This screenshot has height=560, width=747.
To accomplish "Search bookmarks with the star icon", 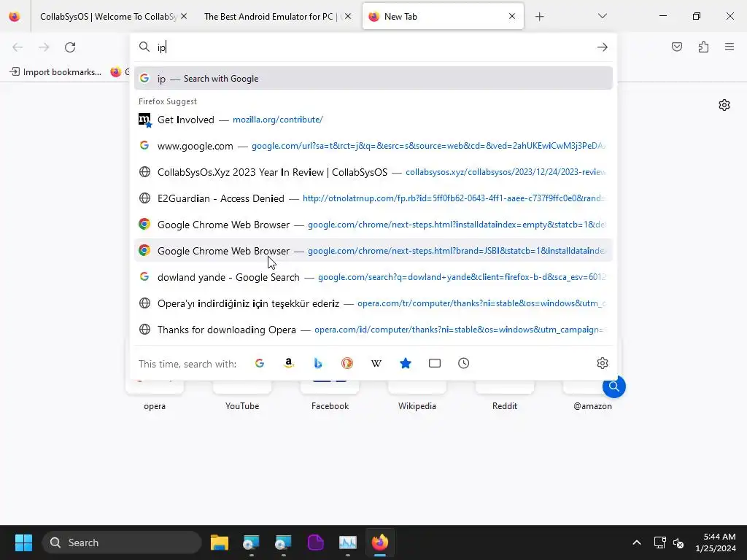I will 406,363.
